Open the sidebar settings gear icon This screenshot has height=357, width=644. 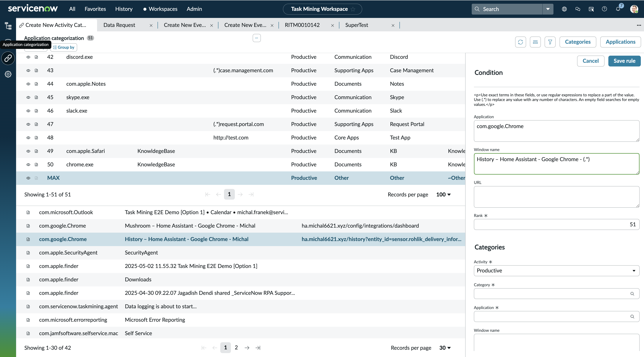point(8,74)
